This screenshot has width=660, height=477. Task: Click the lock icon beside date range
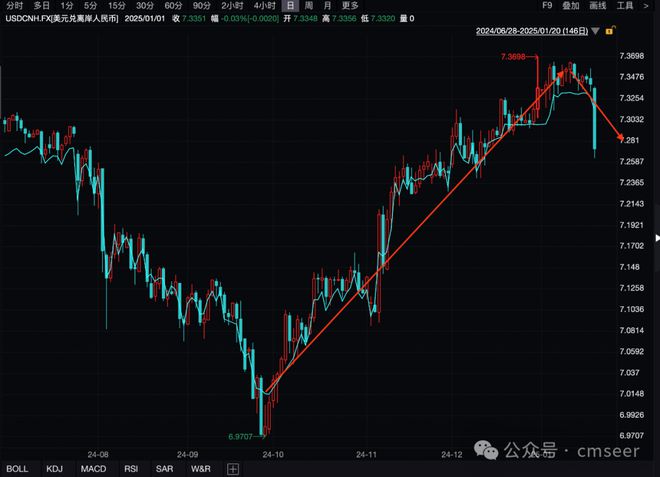(610, 30)
